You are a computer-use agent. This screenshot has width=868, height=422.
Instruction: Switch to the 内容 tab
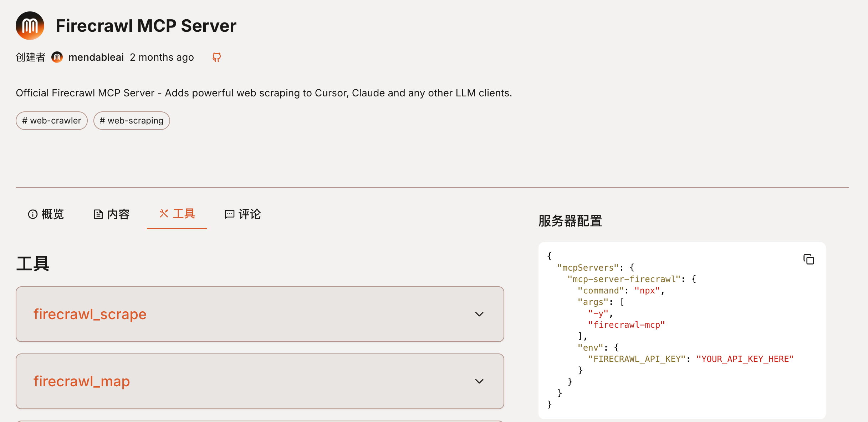[x=118, y=214]
